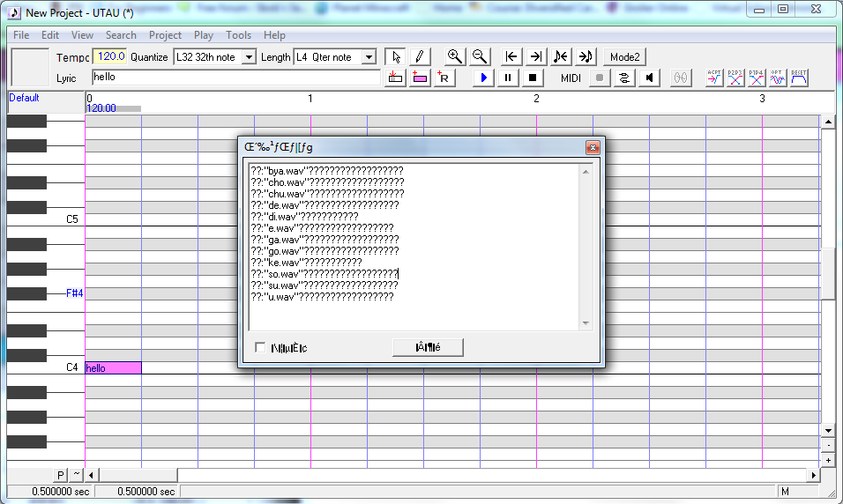843x504 pixels.
Task: Open the Play menu
Action: pyautogui.click(x=204, y=35)
